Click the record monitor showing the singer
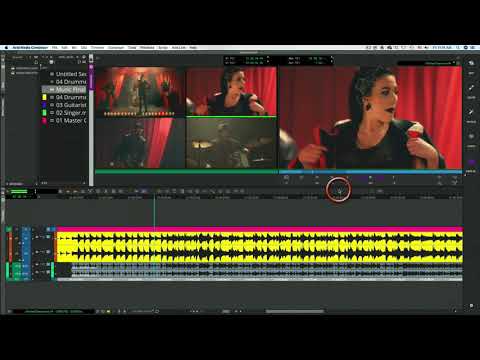The width and height of the screenshot is (480, 360). coord(370,117)
